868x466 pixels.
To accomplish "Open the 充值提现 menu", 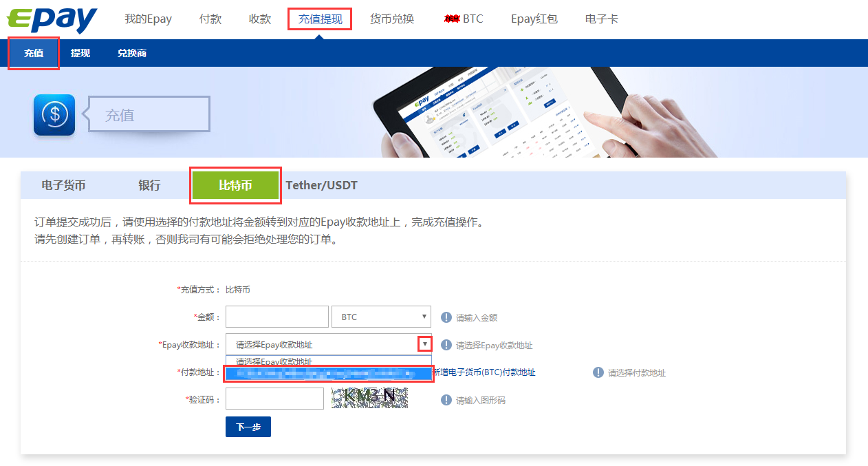I will (320, 19).
